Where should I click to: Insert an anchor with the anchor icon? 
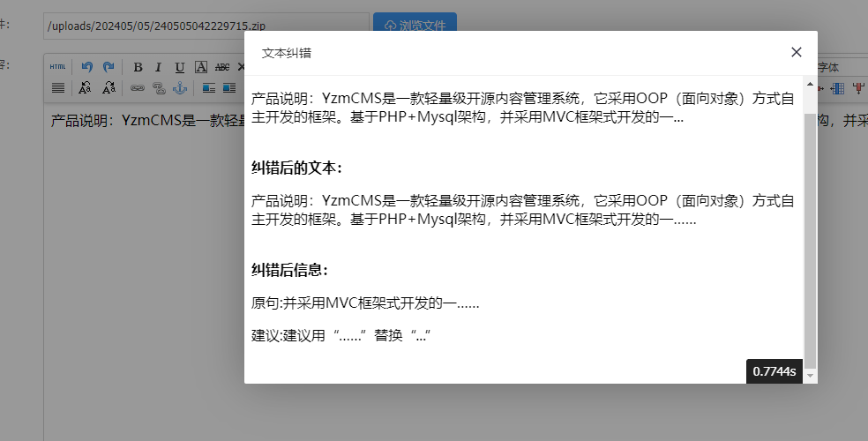(180, 87)
